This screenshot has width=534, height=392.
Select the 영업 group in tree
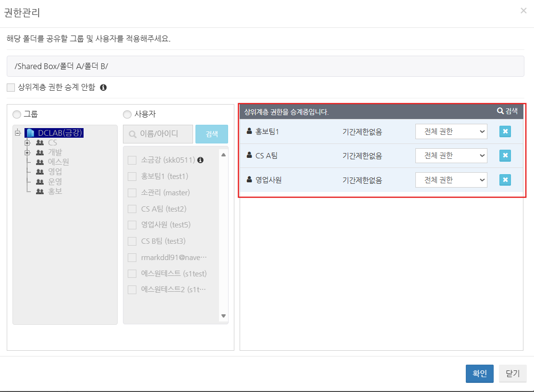[x=55, y=172]
